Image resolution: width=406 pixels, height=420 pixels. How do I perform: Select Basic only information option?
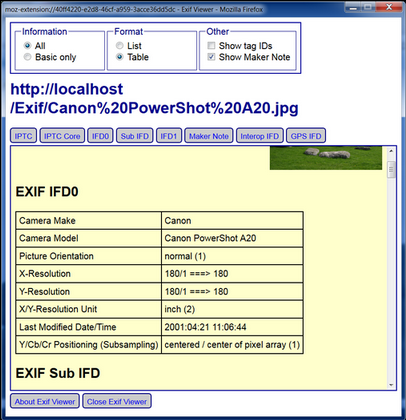coord(27,57)
